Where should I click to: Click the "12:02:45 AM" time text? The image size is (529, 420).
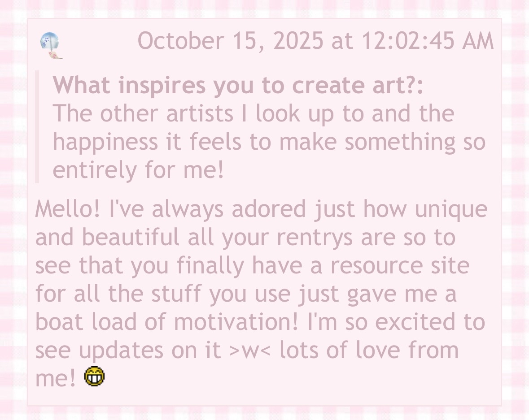427,41
